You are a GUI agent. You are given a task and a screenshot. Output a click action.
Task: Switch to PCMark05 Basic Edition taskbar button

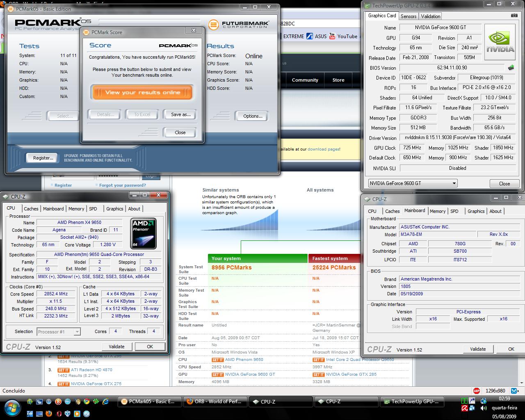pyautogui.click(x=149, y=402)
